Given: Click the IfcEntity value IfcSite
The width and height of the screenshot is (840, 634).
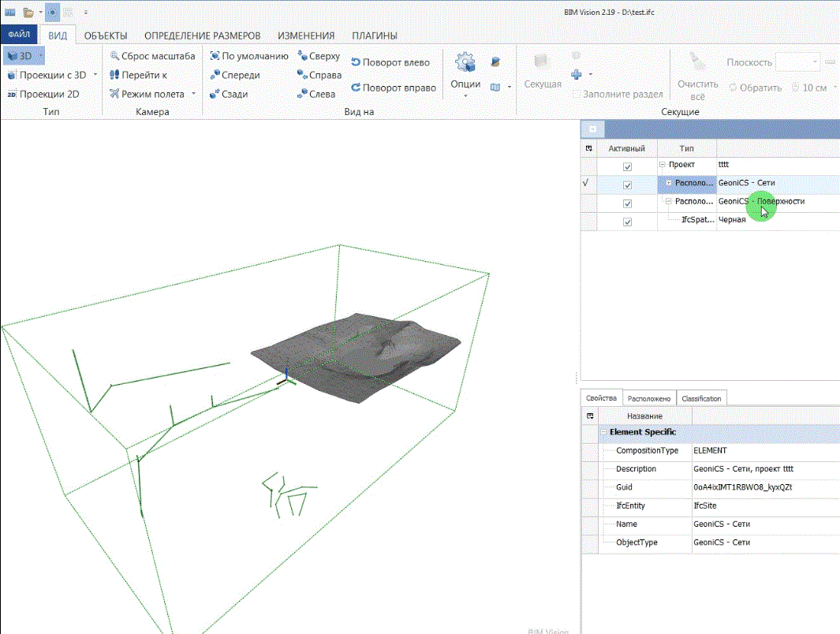Looking at the screenshot, I should [704, 505].
